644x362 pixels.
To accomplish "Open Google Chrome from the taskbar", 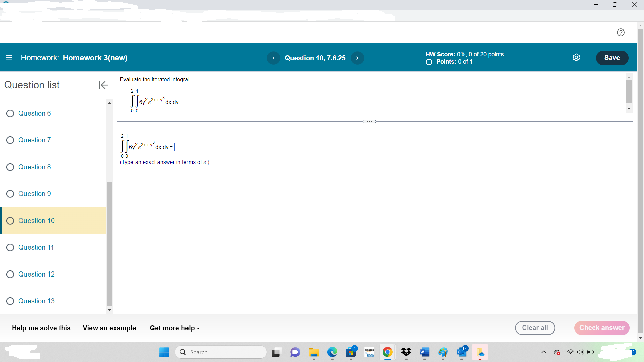I will 387,352.
